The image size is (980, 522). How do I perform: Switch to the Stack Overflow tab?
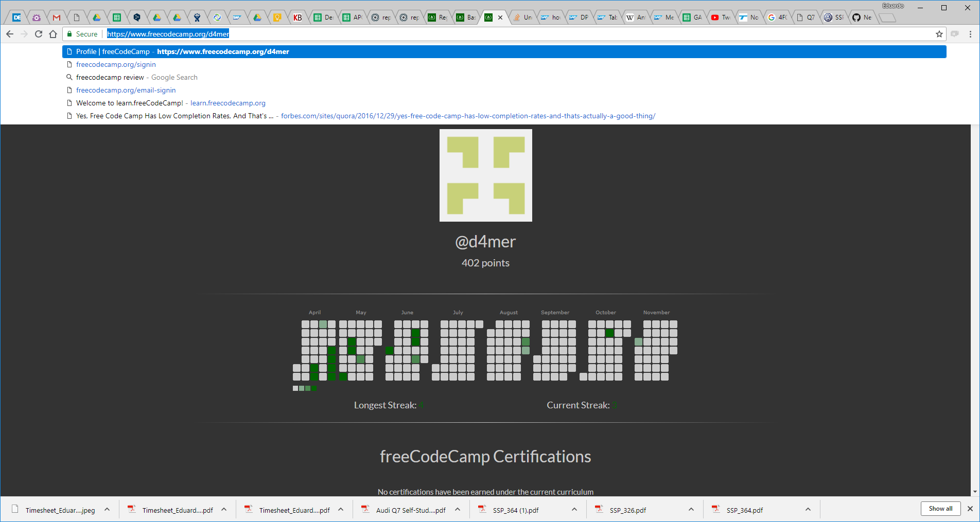522,17
